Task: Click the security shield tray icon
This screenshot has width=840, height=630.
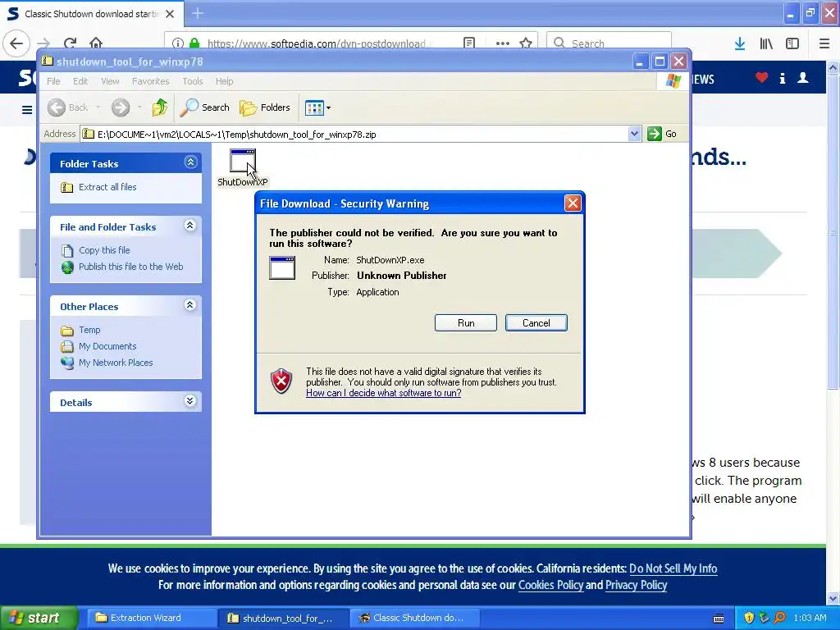Action: pyautogui.click(x=748, y=618)
